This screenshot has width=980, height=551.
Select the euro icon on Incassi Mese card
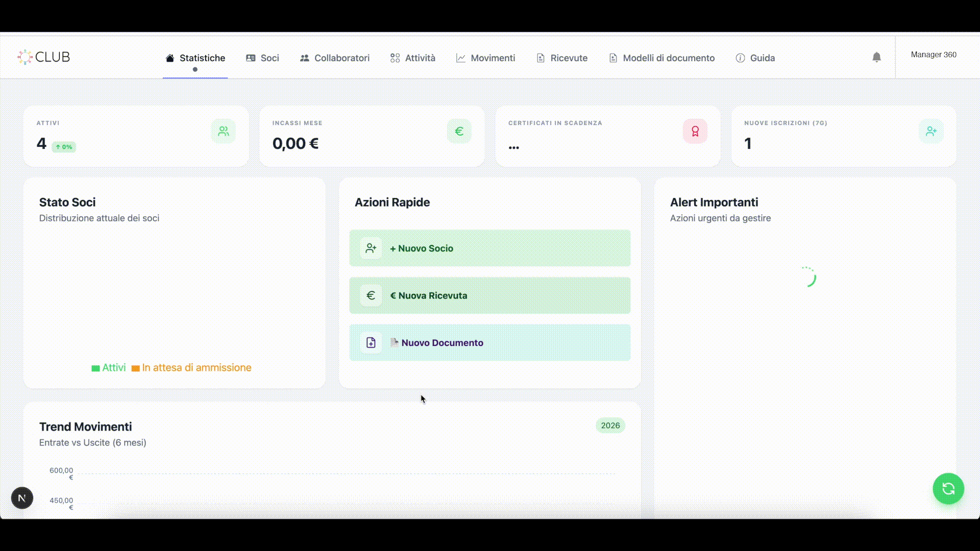[458, 131]
